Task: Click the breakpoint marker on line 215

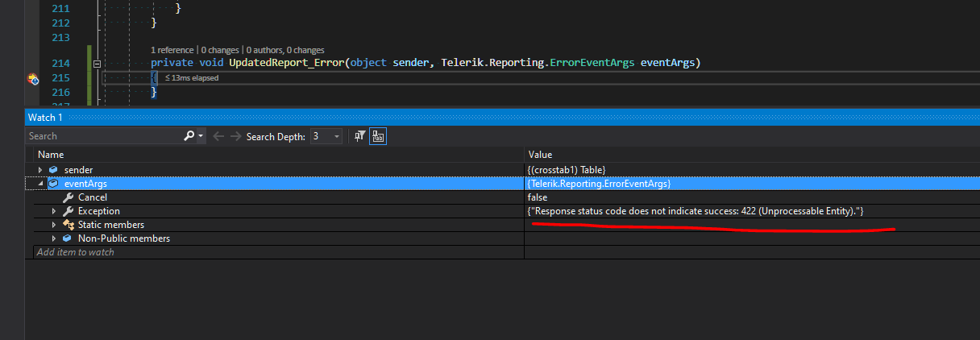Action: pyautogui.click(x=33, y=78)
